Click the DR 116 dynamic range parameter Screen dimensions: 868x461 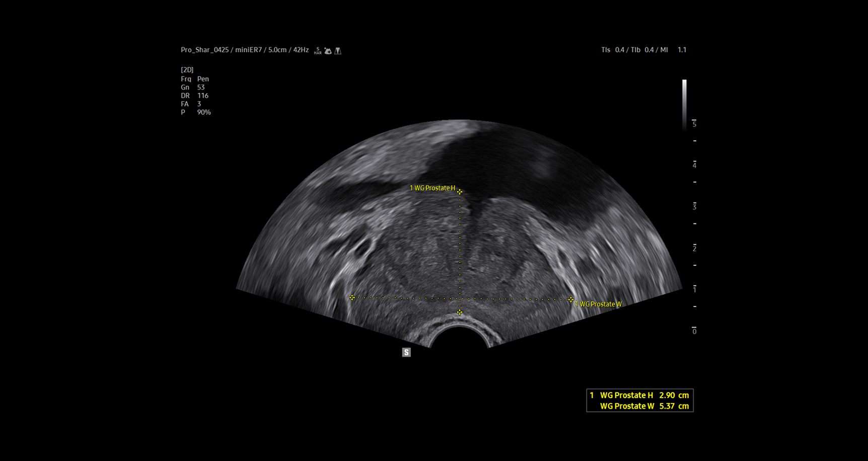pos(194,96)
